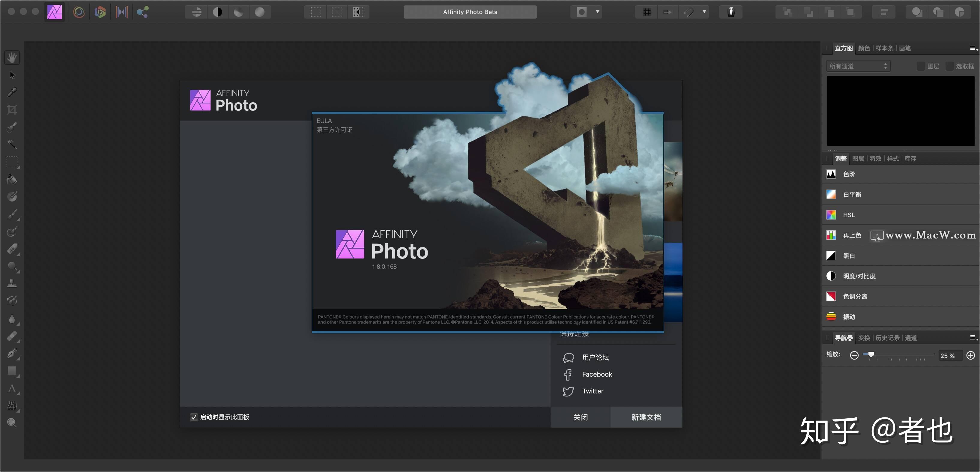Add a 色阶 levels adjustment
The height and width of the screenshot is (472, 980).
(901, 174)
